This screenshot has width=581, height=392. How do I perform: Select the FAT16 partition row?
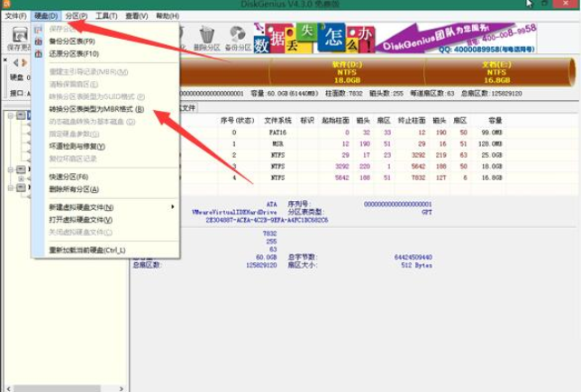point(343,132)
